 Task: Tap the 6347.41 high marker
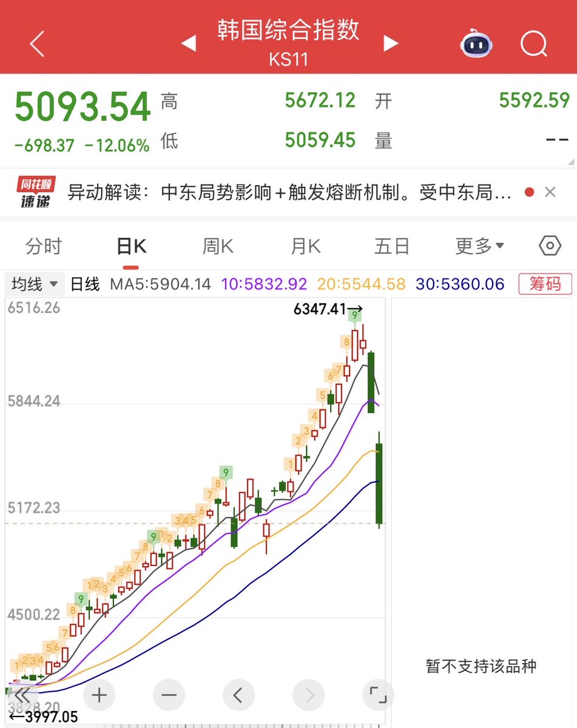(x=328, y=309)
